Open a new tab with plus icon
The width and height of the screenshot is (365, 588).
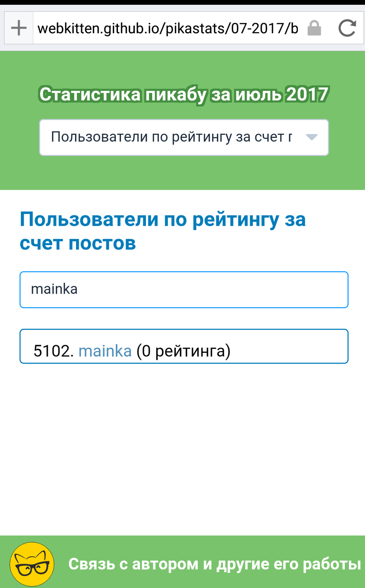point(19,28)
